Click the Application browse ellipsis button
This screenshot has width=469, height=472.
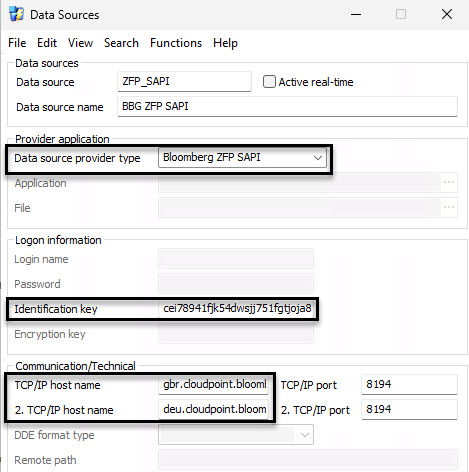[449, 182]
